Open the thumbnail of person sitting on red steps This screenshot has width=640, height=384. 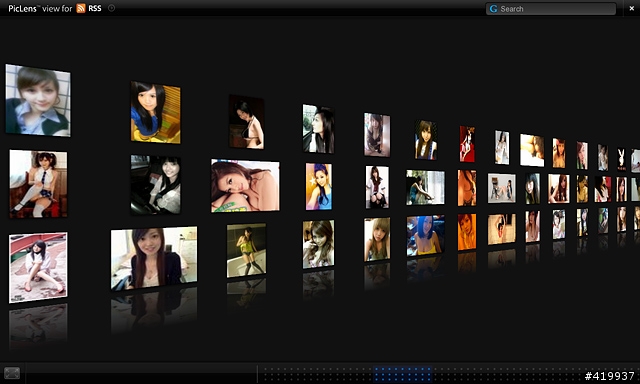[x=38, y=267]
